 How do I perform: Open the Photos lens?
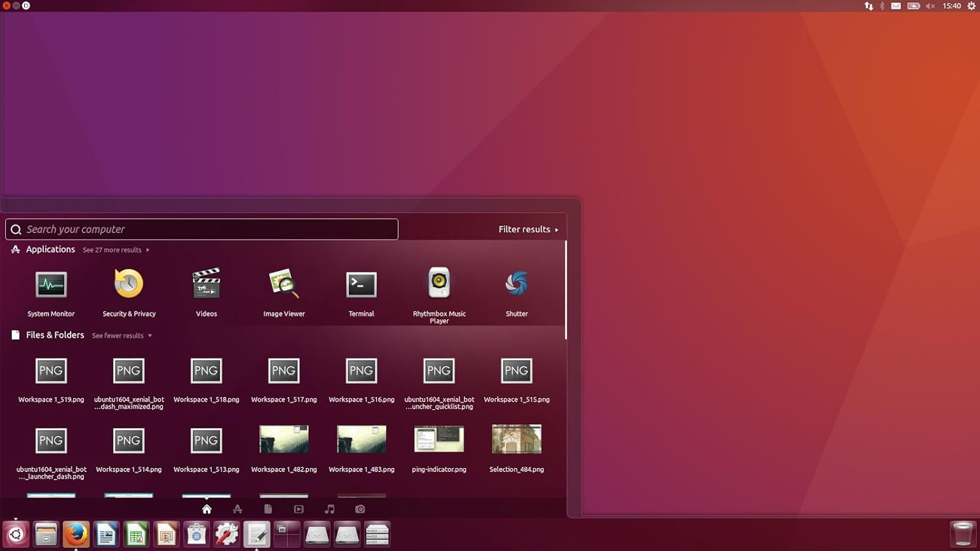(359, 509)
